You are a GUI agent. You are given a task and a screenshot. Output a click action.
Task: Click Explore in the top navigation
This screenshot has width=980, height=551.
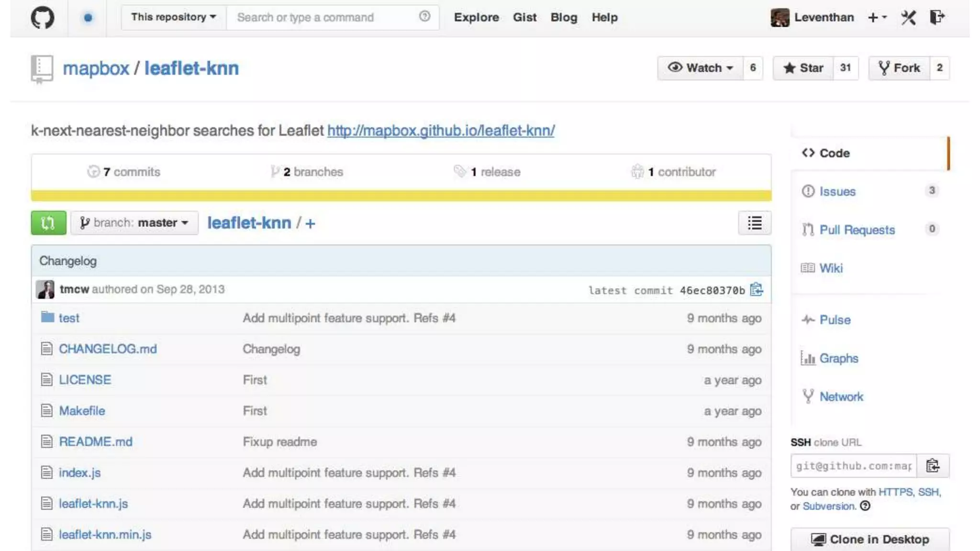[x=476, y=18]
